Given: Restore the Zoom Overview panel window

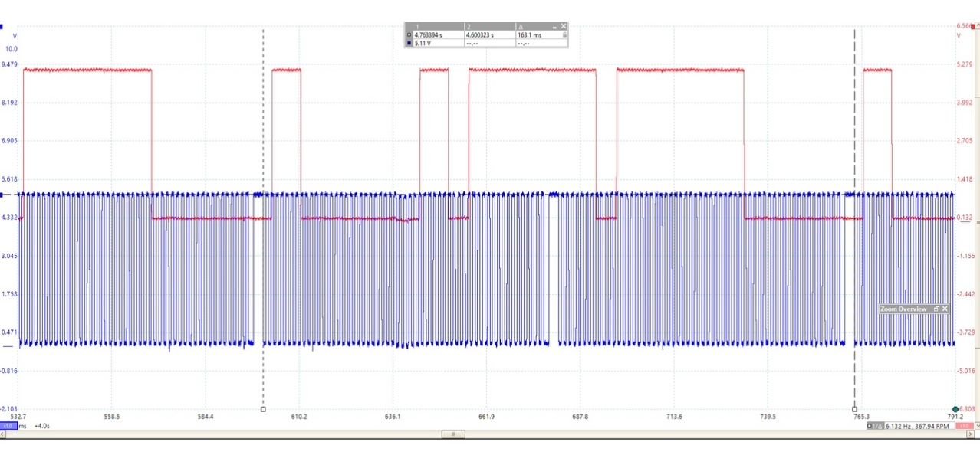Looking at the screenshot, I should [936, 309].
